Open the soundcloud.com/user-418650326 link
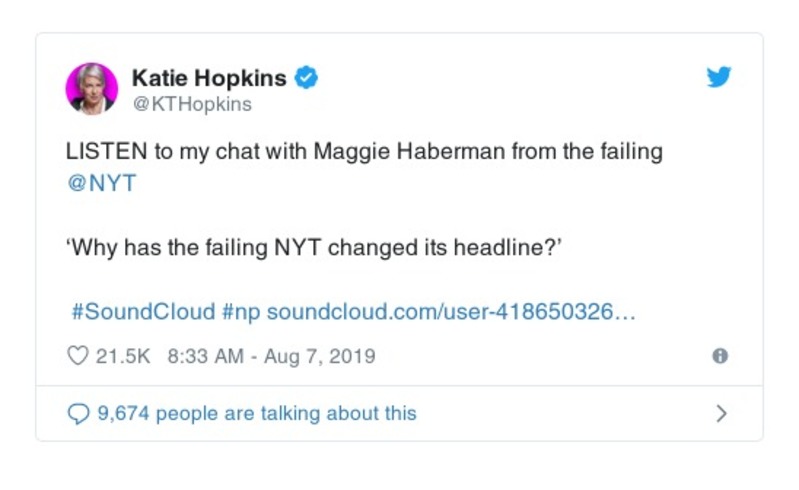Screen dimensions: 799x490 [x=451, y=312]
